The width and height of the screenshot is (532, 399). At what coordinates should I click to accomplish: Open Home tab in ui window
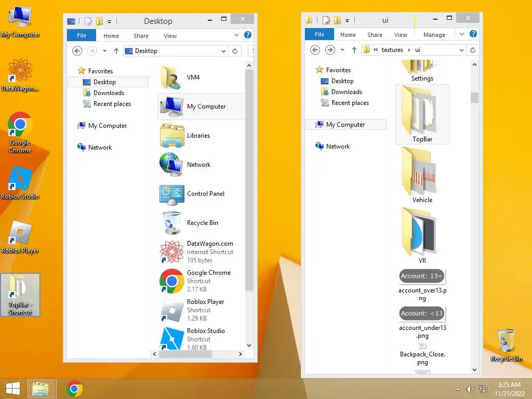[x=348, y=35]
